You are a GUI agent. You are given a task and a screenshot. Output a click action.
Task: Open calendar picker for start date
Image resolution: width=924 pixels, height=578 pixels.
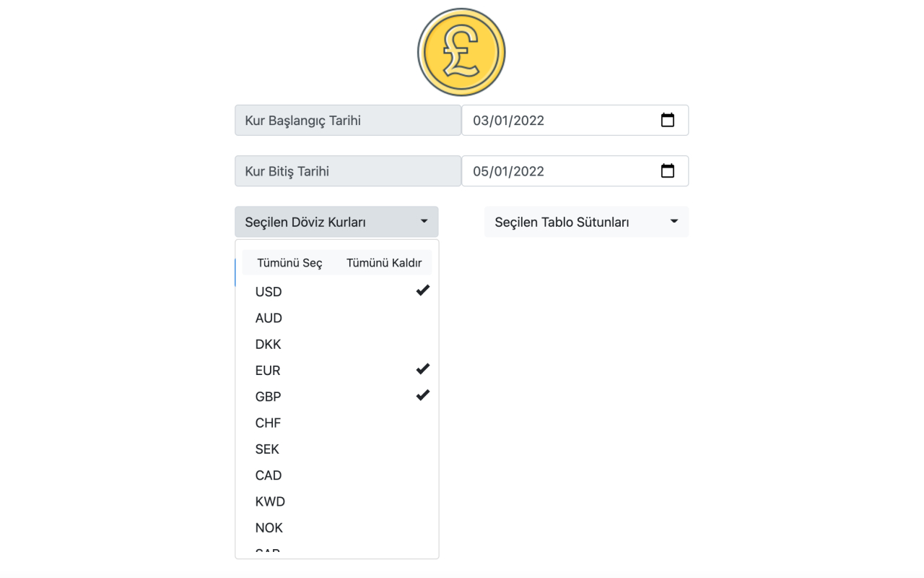click(668, 120)
